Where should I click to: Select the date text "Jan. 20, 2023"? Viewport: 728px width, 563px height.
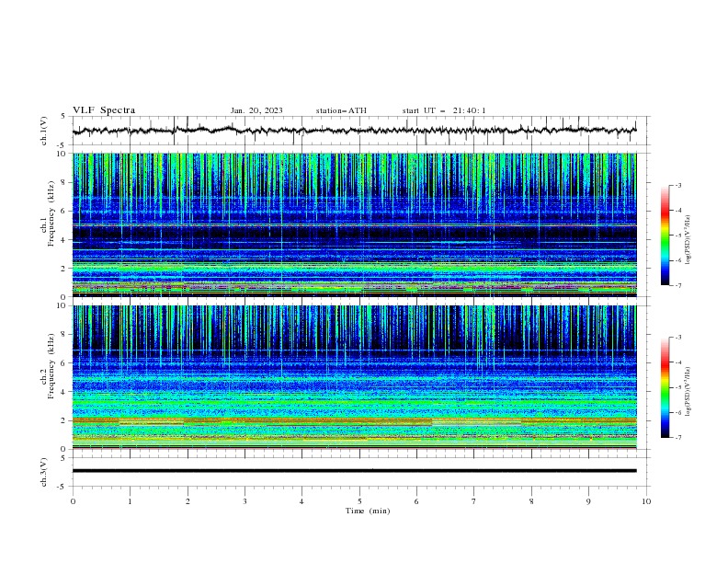[256, 110]
